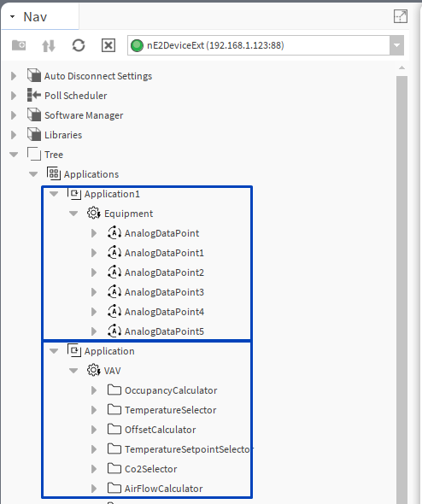The height and width of the screenshot is (504, 422).
Task: Select the OffsetCalculator label
Action: (160, 430)
